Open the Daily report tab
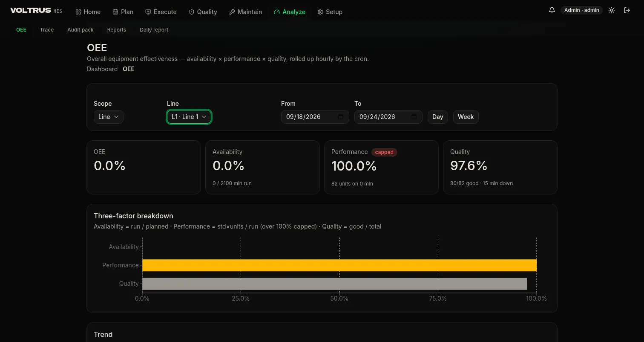Viewport: 644px width, 342px height. (x=154, y=30)
